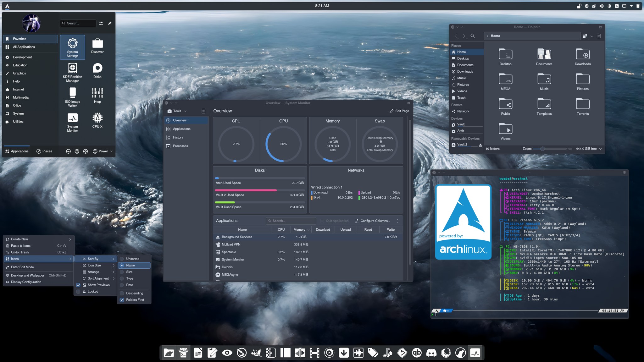Select Unsorted sort option
The image size is (644, 362).
pyautogui.click(x=134, y=259)
